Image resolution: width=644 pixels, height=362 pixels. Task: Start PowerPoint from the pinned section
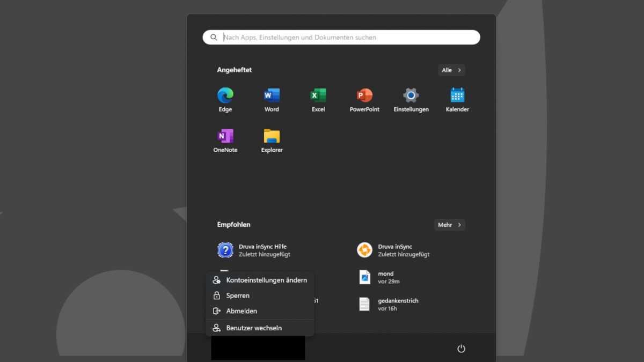coord(364,100)
